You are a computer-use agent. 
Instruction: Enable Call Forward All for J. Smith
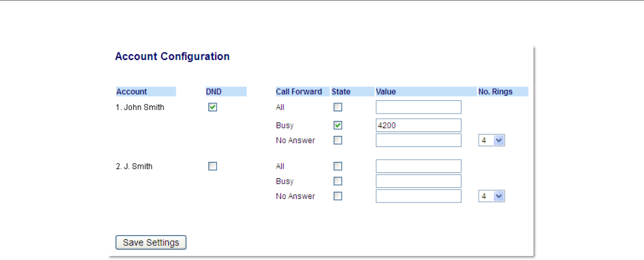click(338, 166)
